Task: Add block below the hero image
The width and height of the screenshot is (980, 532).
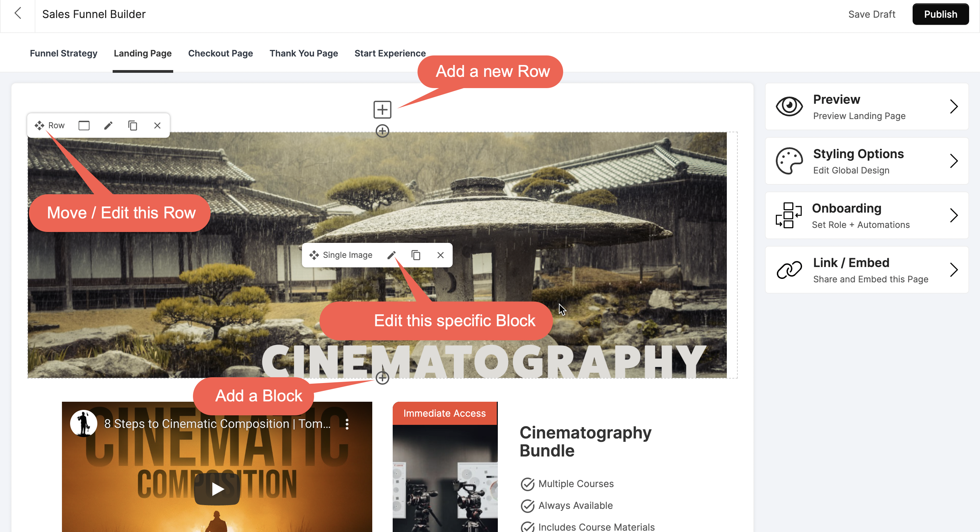Action: click(382, 378)
